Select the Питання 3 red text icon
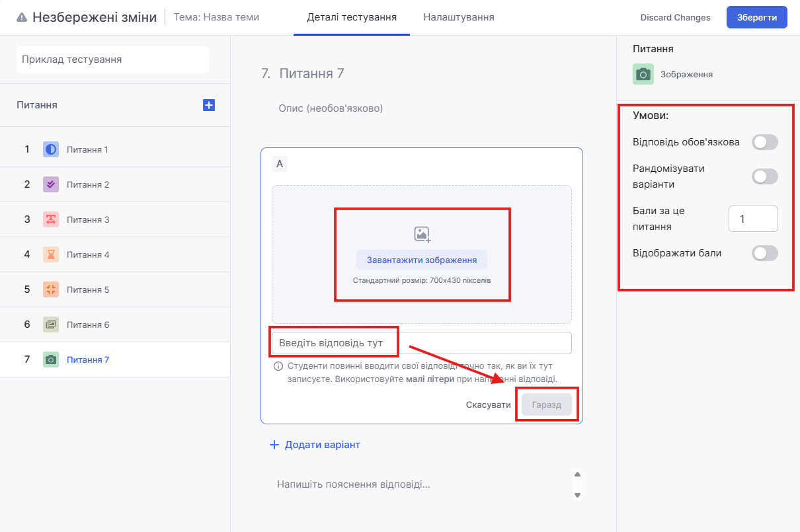The width and height of the screenshot is (800, 532). coord(51,219)
